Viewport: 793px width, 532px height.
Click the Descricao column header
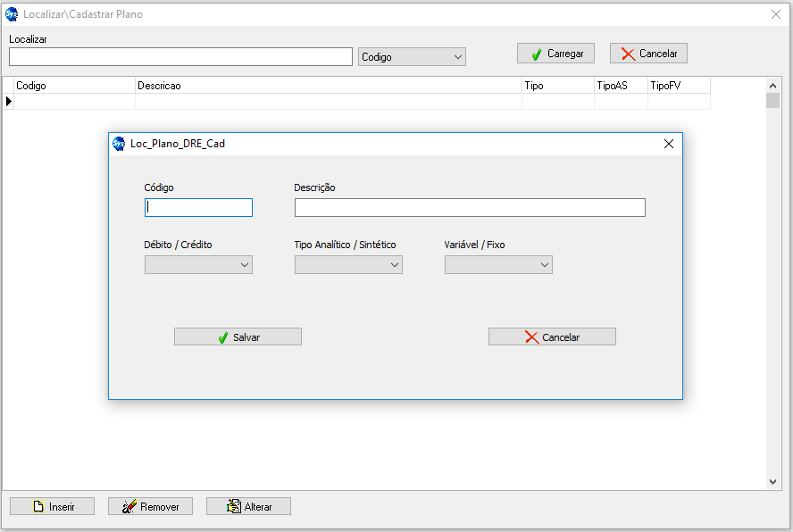[x=328, y=86]
